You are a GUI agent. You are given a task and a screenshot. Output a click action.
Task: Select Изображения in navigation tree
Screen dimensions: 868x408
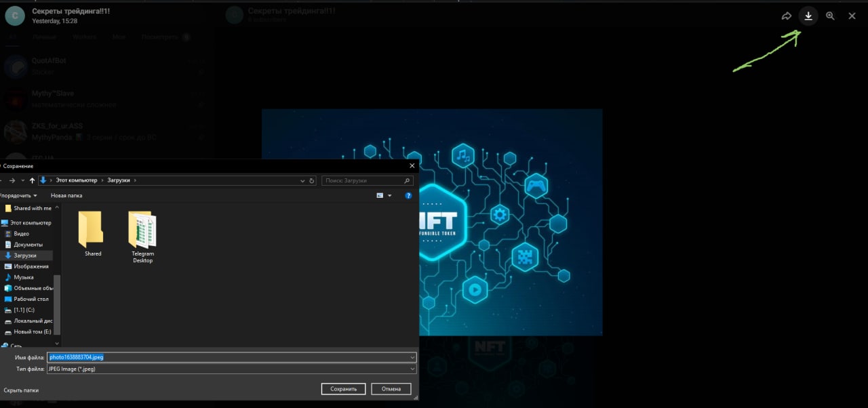[26, 266]
